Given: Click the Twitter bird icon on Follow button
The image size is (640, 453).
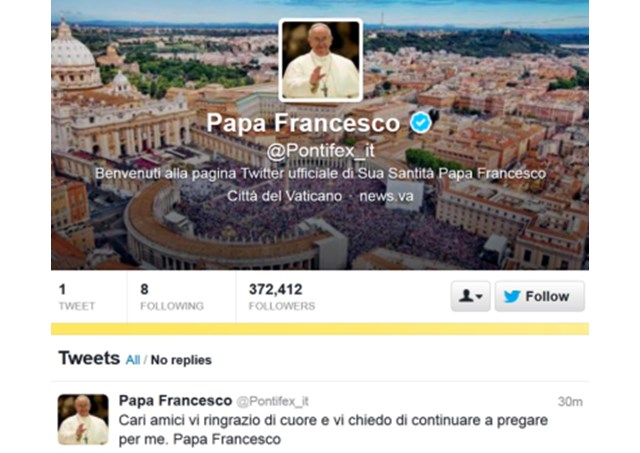Looking at the screenshot, I should point(512,296).
